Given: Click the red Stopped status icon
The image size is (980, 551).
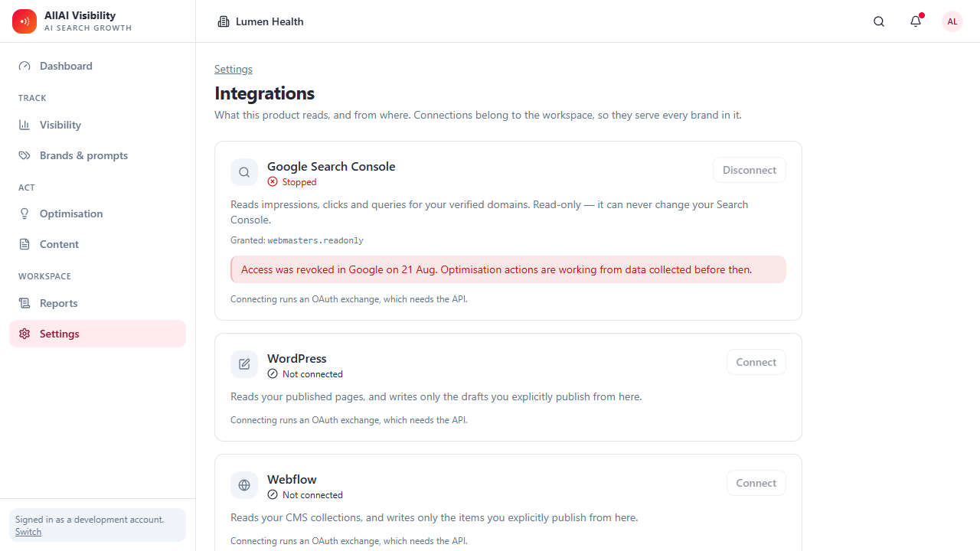Looking at the screenshot, I should pos(273,182).
